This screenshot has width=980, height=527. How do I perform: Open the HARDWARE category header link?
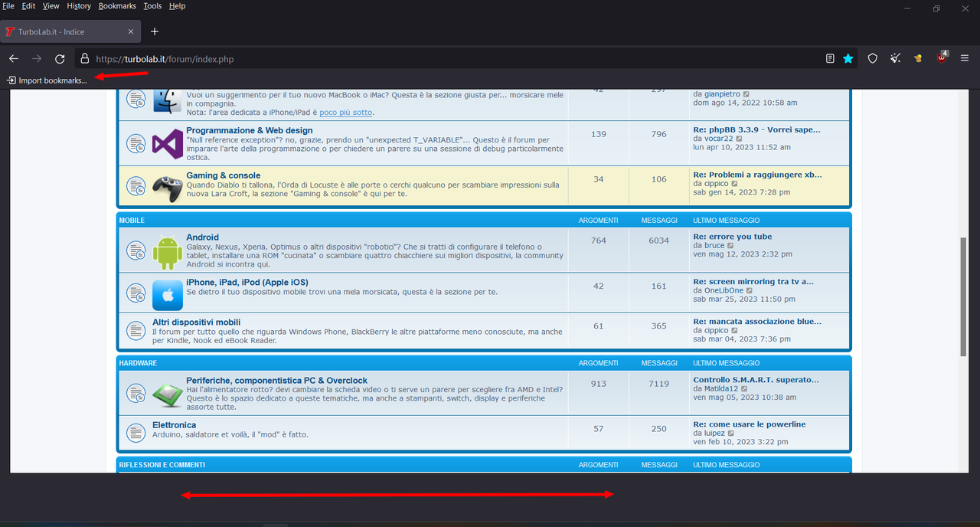138,363
